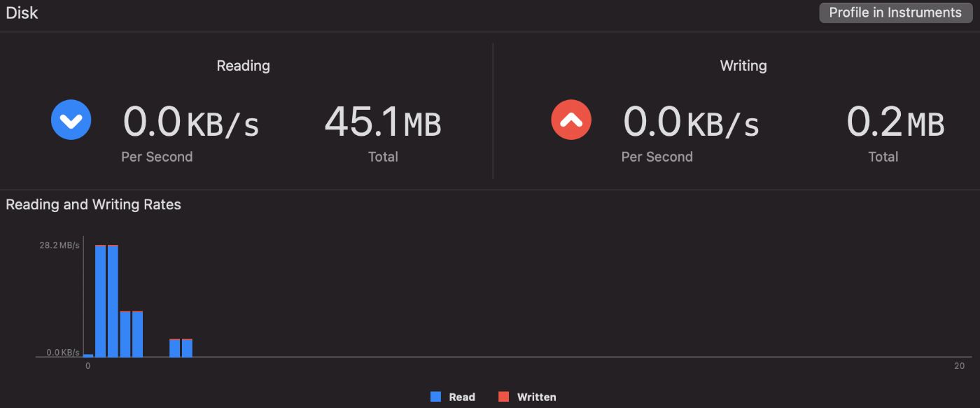Click the 45.1 MB reading total value
The height and width of the screenshot is (408, 980).
coord(382,122)
